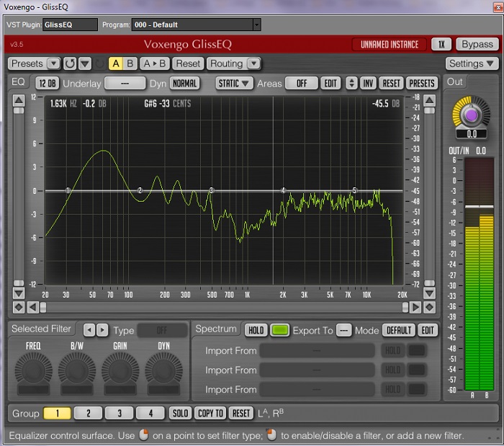Screen dimensions: 504x446
Task: Click filter control point 3 on the EQ curve
Action: pyautogui.click(x=211, y=191)
